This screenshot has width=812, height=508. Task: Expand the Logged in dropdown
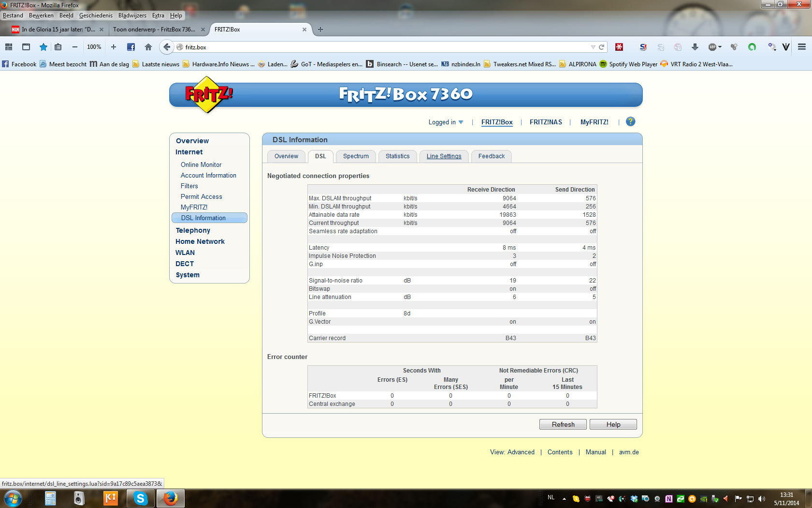tap(446, 122)
